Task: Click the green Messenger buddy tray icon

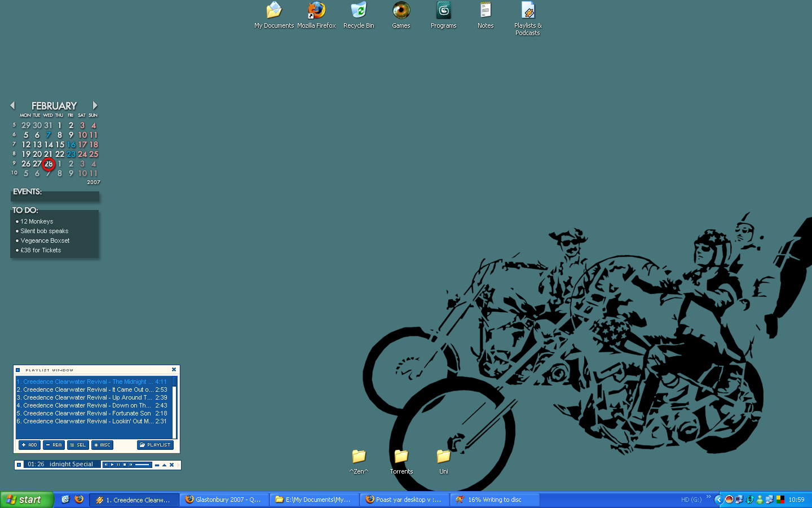Action: point(760,500)
